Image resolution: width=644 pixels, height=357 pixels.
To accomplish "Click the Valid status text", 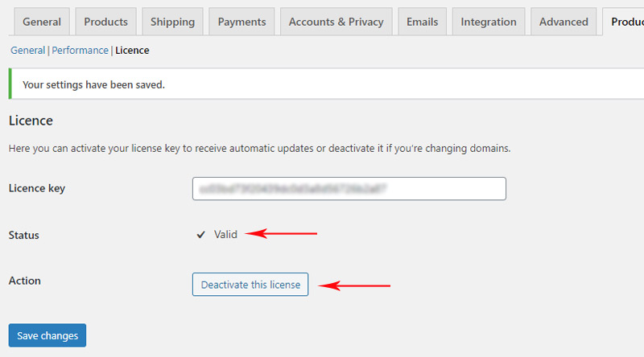I will [x=225, y=234].
